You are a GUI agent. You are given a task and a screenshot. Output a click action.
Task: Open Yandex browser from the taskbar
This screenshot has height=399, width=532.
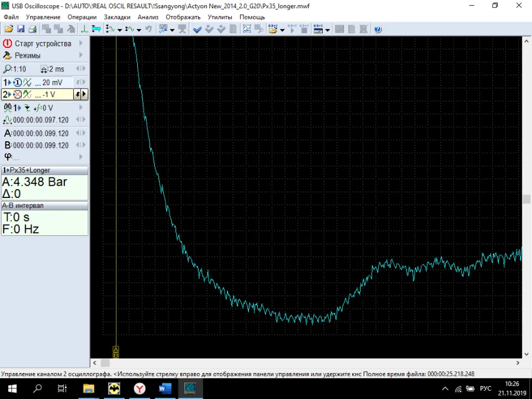click(x=140, y=388)
